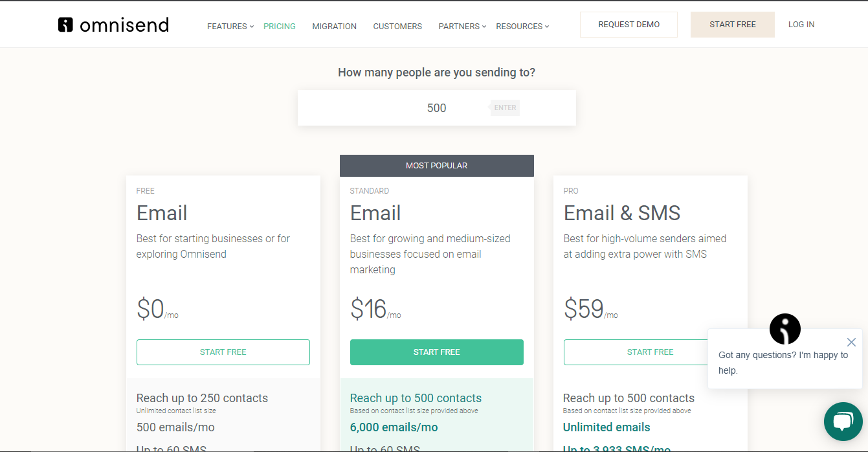Start free on the Free plan
Image resolution: width=868 pixels, height=452 pixels.
coord(223,352)
